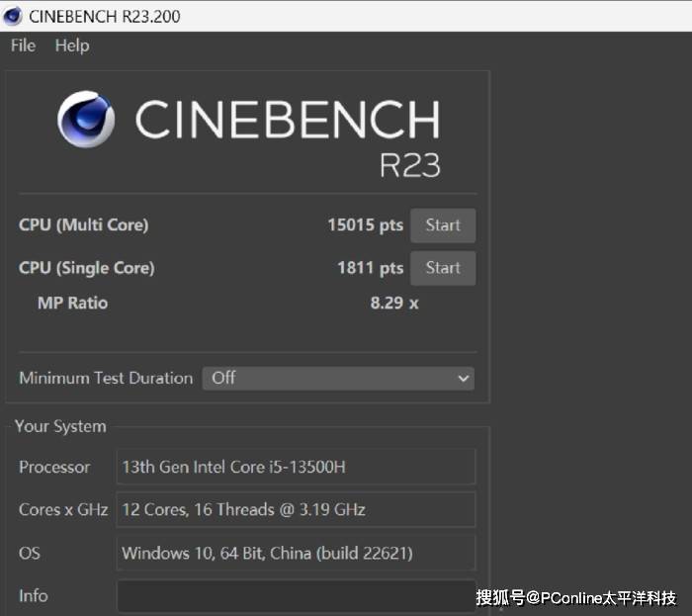Start the CPU Multi Core test
Viewport: 692px width, 616px height.
coord(443,225)
